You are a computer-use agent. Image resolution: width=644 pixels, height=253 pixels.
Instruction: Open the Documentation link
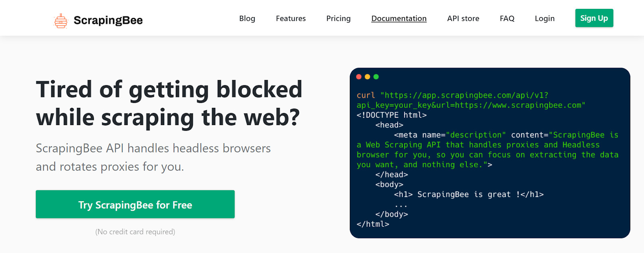point(398,19)
